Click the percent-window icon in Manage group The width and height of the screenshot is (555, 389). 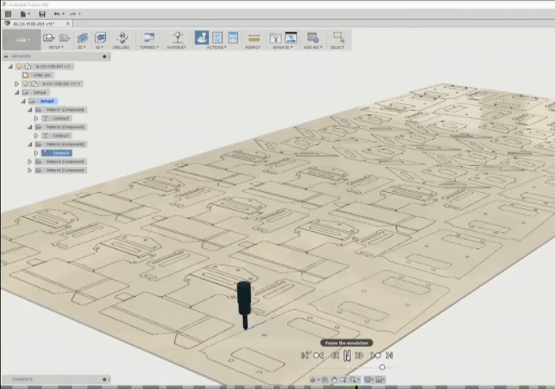pyautogui.click(x=291, y=38)
